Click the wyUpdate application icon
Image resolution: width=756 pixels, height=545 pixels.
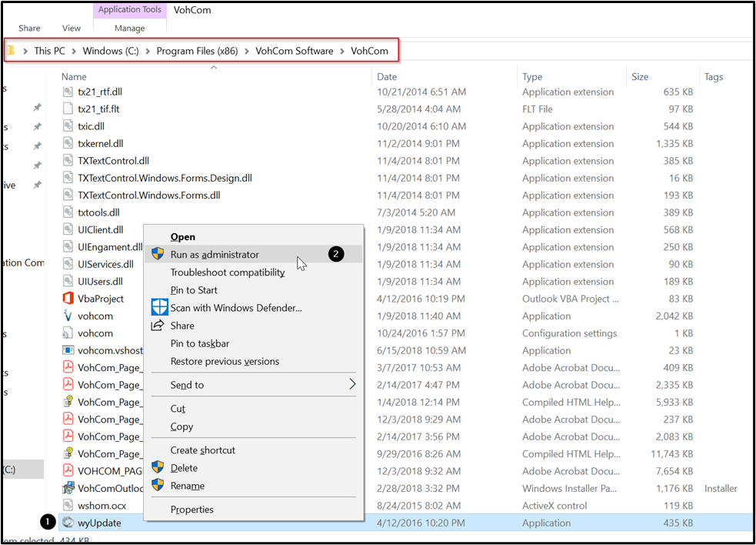[x=68, y=523]
